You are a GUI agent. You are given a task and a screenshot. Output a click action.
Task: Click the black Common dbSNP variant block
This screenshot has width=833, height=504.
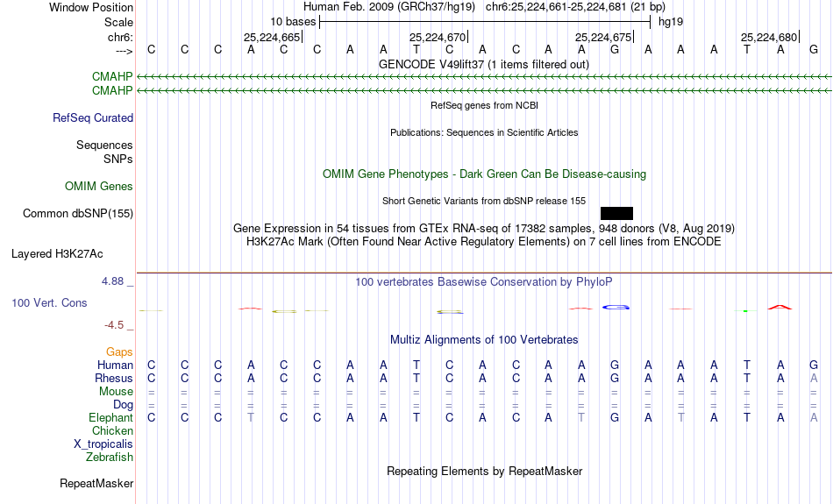coord(616,214)
